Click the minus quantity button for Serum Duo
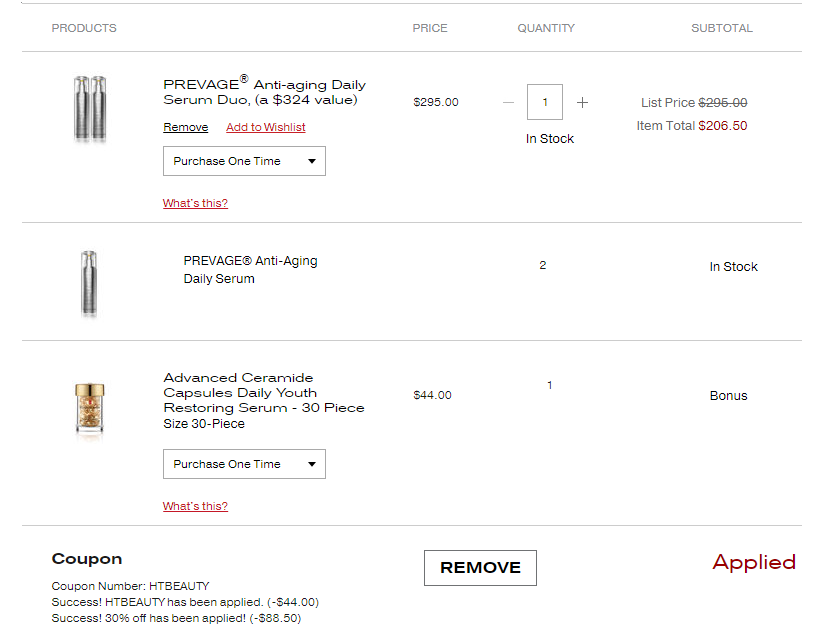The height and width of the screenshot is (632, 836). (x=508, y=102)
